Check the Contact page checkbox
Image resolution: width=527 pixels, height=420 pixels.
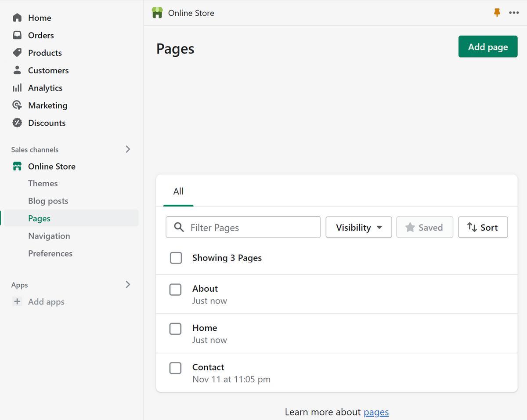pos(175,368)
